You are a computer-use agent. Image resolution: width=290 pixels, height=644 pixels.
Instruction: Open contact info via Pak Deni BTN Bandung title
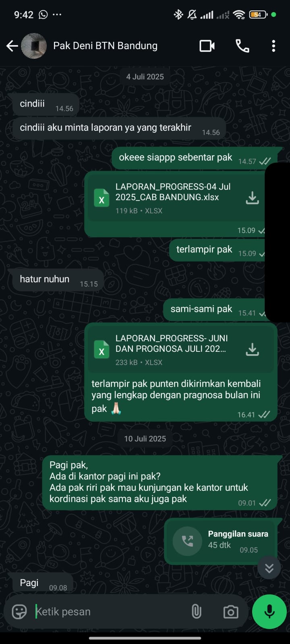106,46
